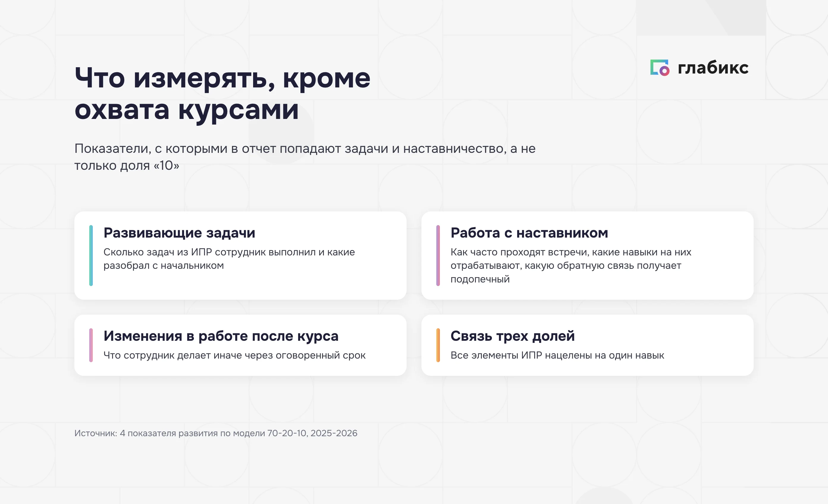Select the "Развивающие задачи" card heading

click(x=179, y=233)
